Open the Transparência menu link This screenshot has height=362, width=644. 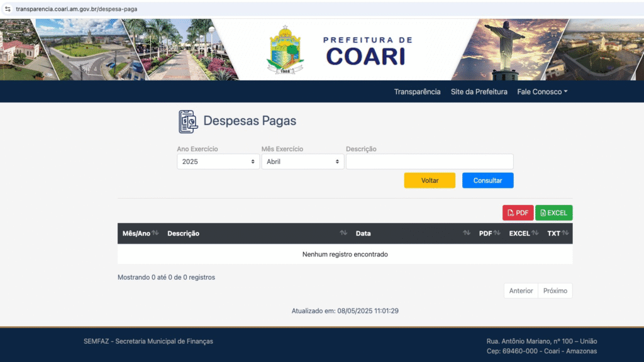click(x=418, y=92)
